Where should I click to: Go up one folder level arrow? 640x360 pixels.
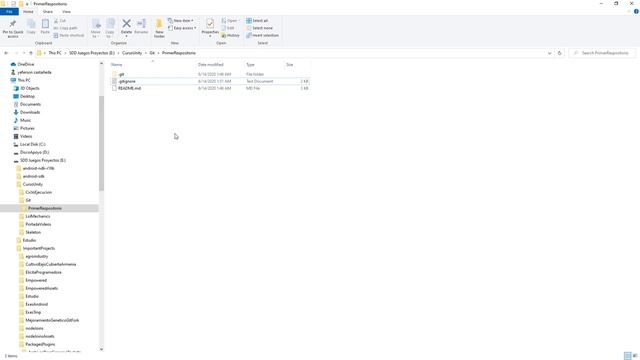pos(31,53)
